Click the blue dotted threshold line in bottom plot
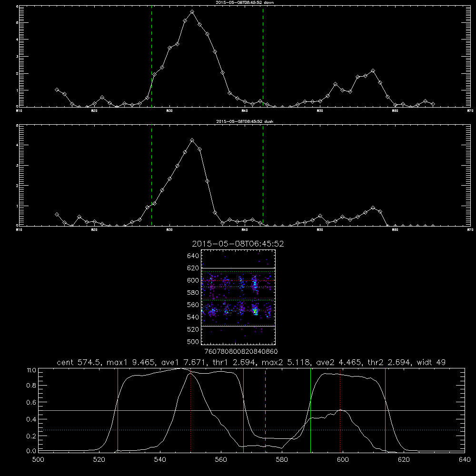476x476 pixels. tap(252, 430)
